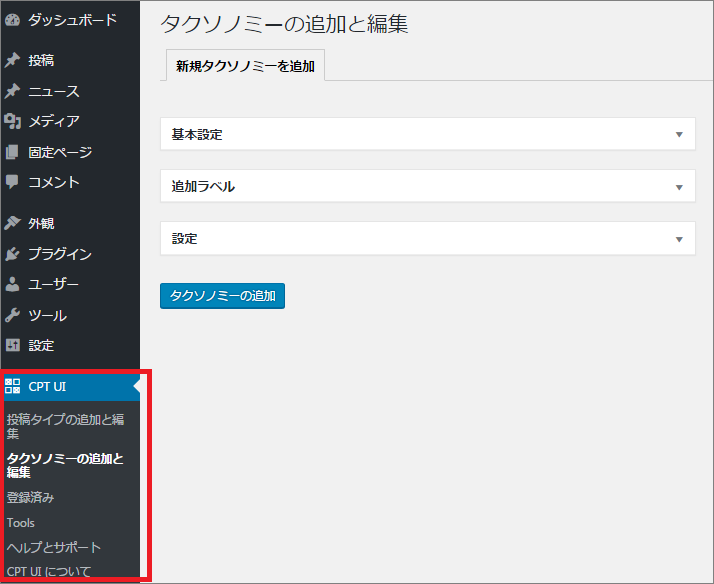714x584 pixels.
Task: Click the settings sliders icon in sidebar
Action: [x=12, y=345]
